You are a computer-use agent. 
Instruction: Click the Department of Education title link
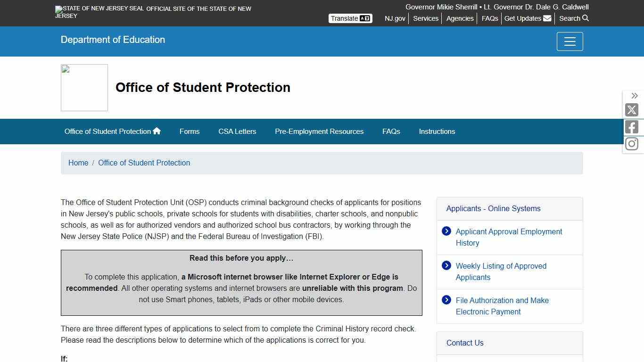tap(113, 40)
